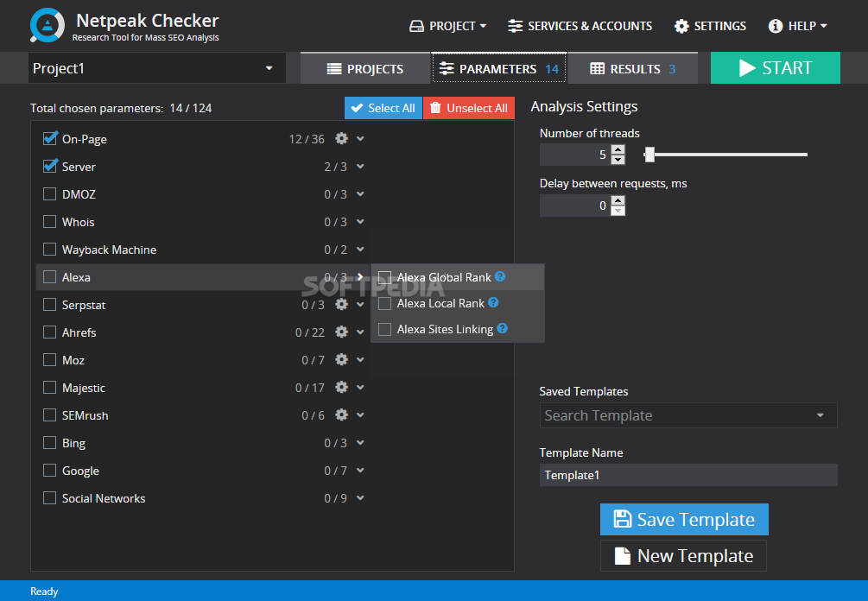This screenshot has width=868, height=601.
Task: Tick the Alexa Local Rank checkbox
Action: [384, 303]
